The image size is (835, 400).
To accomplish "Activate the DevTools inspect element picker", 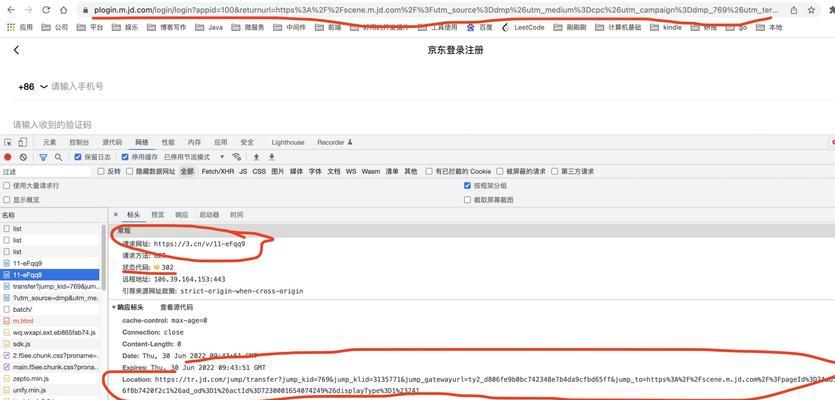I will click(x=8, y=142).
